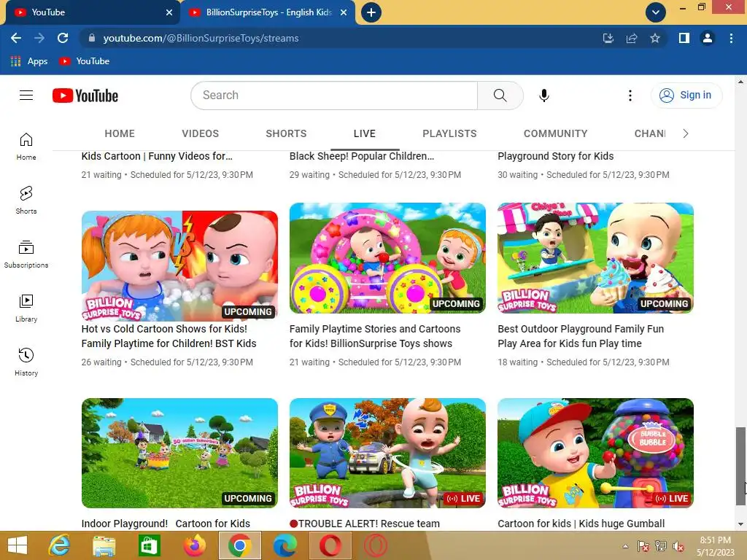Viewport: 747px width, 560px height.
Task: Open Apps shortcut in bookmarks bar
Action: click(x=29, y=61)
